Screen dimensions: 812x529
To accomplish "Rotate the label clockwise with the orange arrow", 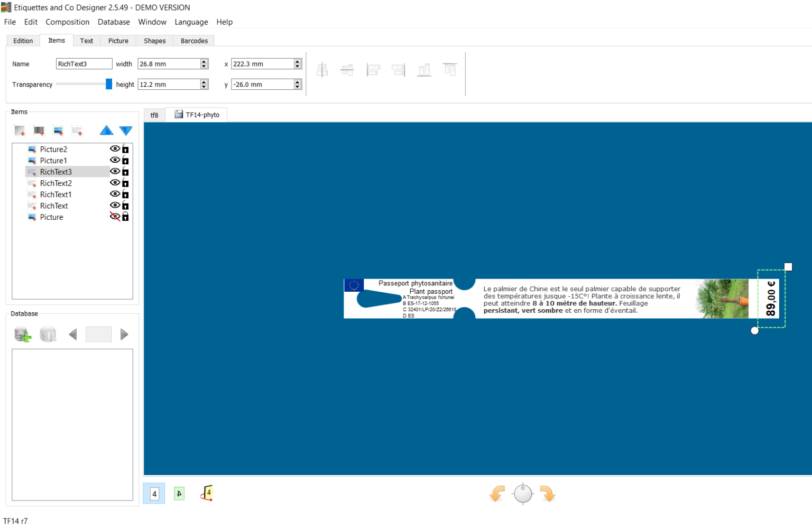I will 548,493.
